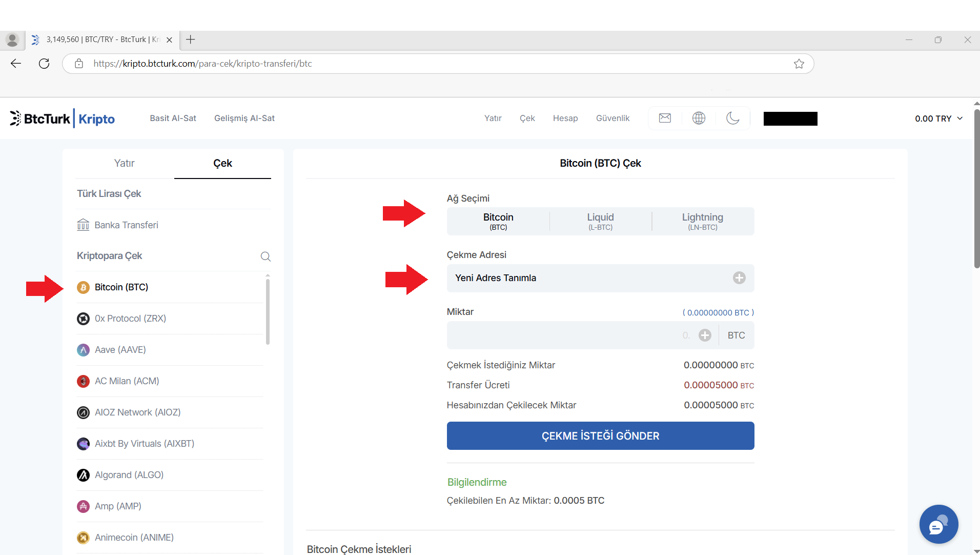Select Aave (AAVE) from the coin list

[x=120, y=350]
